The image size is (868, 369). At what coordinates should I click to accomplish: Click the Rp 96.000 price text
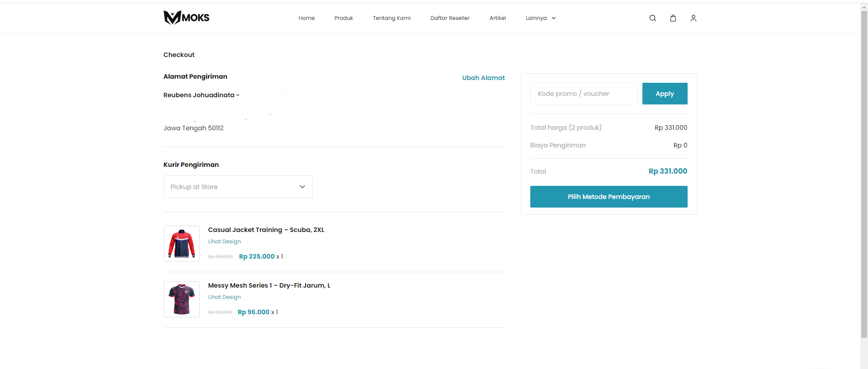click(254, 312)
